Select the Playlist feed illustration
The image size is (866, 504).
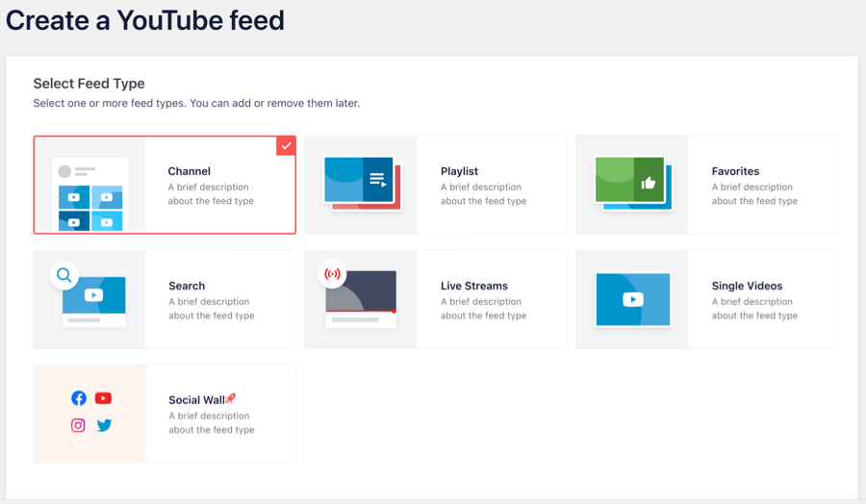[x=362, y=182]
